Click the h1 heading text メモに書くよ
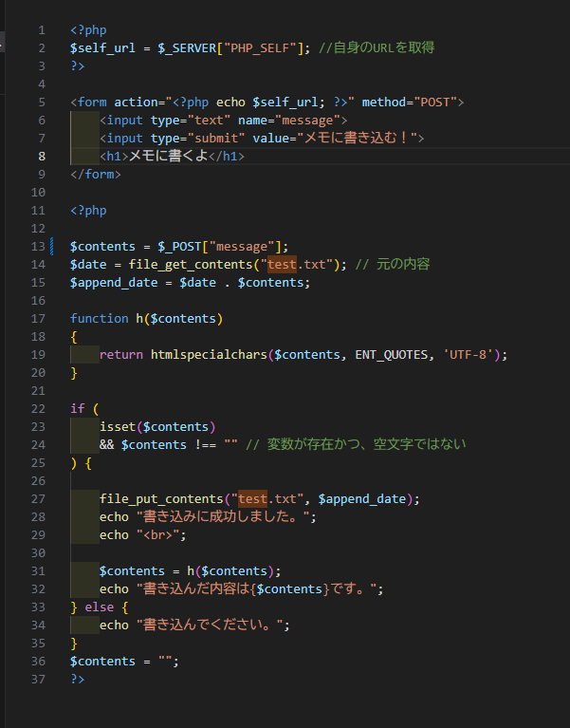The image size is (570, 728). pos(167,156)
